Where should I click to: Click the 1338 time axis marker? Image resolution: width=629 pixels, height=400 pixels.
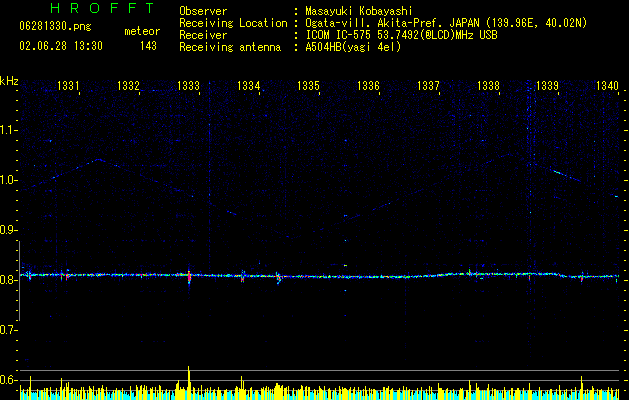click(x=488, y=86)
